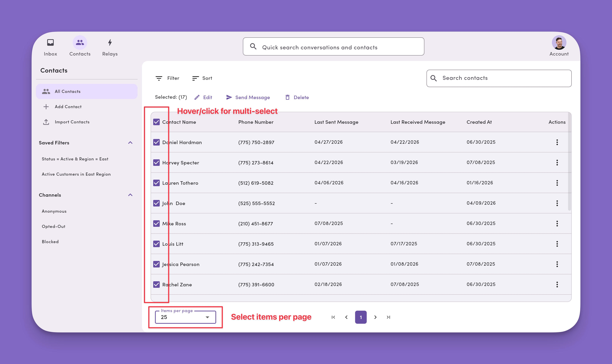The height and width of the screenshot is (364, 612).
Task: Open the Anonymous channel
Action: [x=54, y=211]
